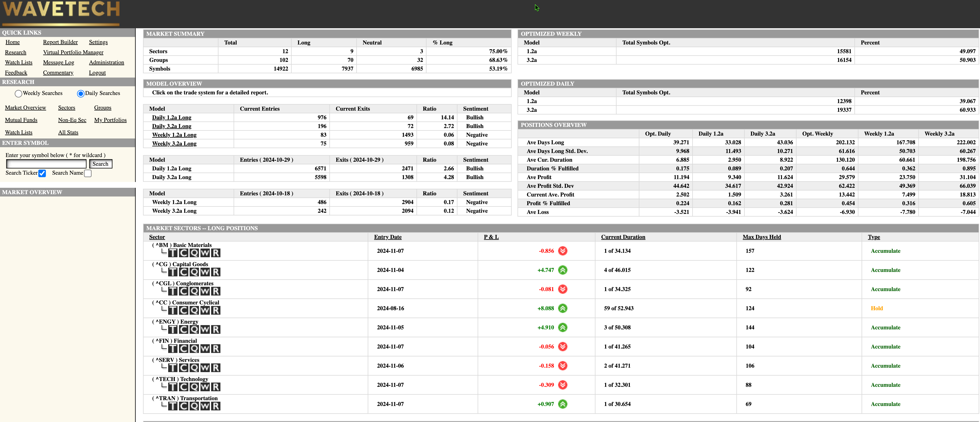Open the Daily 1.2a Long report

(x=172, y=117)
